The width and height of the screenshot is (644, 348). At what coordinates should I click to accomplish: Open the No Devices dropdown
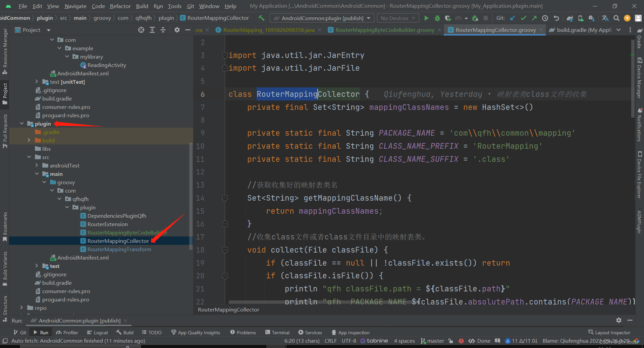coord(398,18)
